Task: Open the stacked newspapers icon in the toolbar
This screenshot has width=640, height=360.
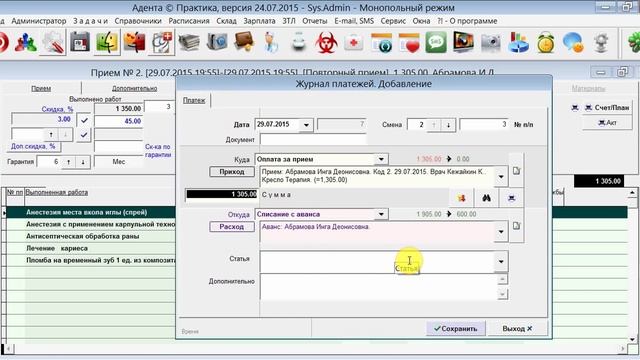Action: coord(189,42)
